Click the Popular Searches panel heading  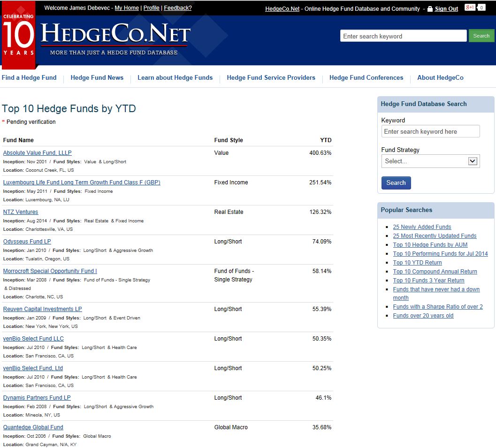pos(406,210)
